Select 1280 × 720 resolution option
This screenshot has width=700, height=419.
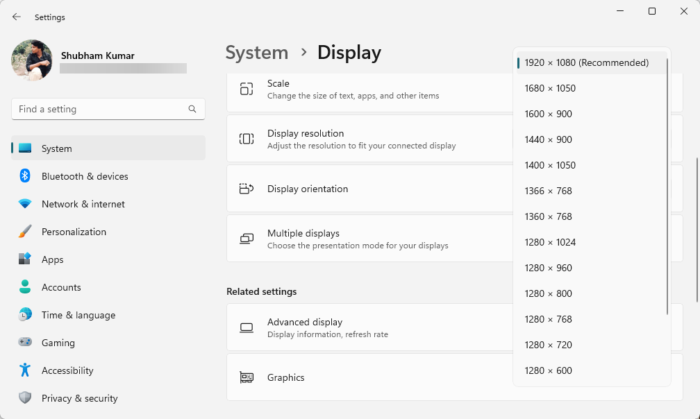[x=548, y=345]
